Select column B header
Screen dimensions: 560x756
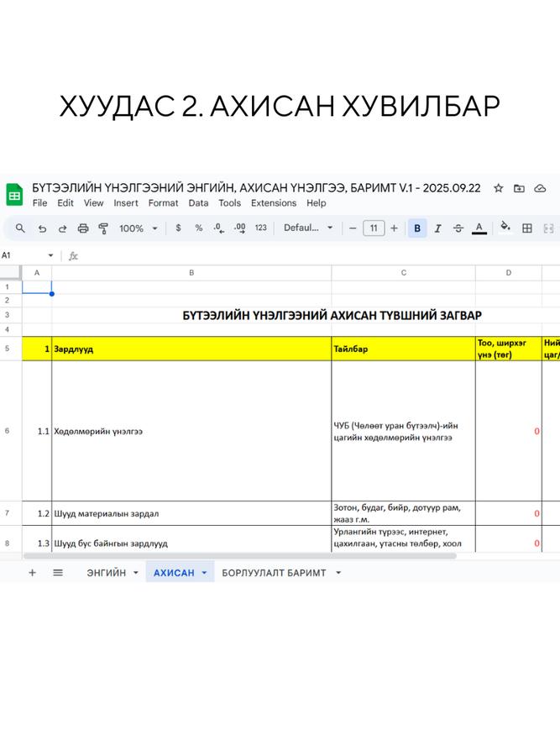click(x=191, y=273)
